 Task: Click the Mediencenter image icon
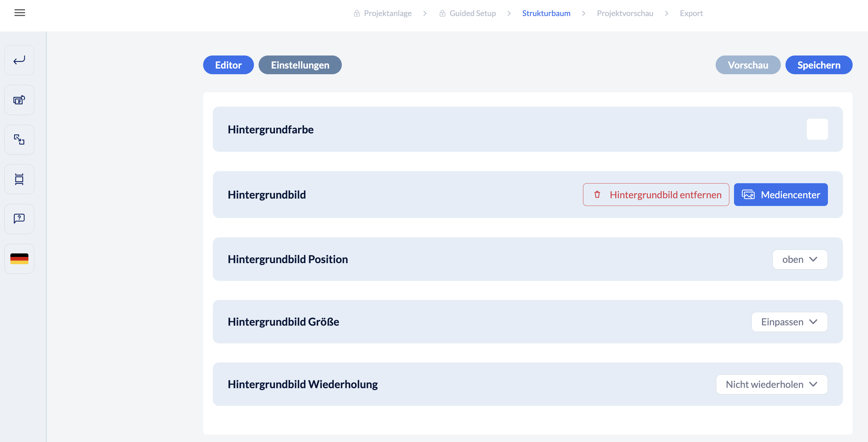point(748,195)
